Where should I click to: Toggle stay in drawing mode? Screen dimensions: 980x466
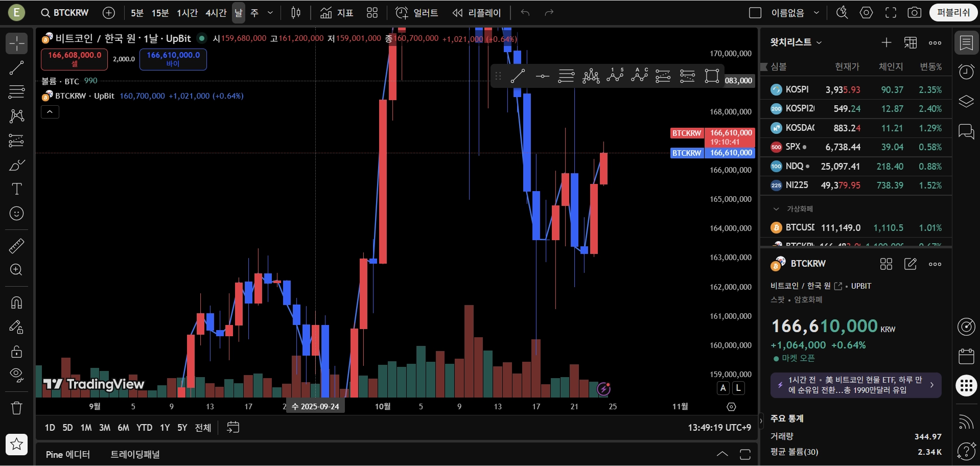coord(16,327)
